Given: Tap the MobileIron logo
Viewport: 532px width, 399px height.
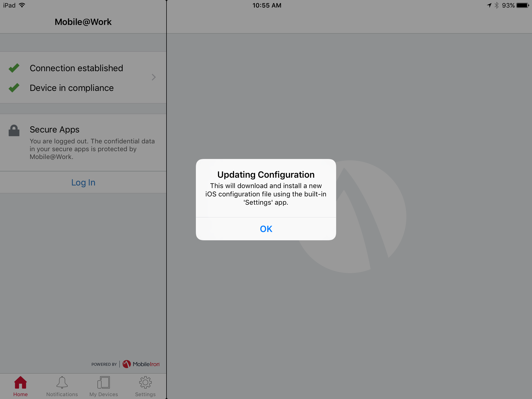Looking at the screenshot, I should point(141,364).
